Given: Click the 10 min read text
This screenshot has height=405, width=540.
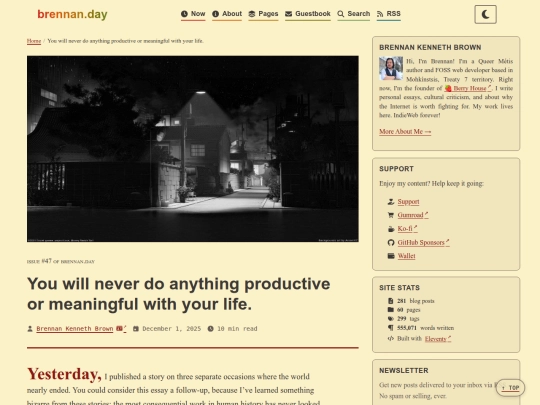Looking at the screenshot, I should pos(237,329).
